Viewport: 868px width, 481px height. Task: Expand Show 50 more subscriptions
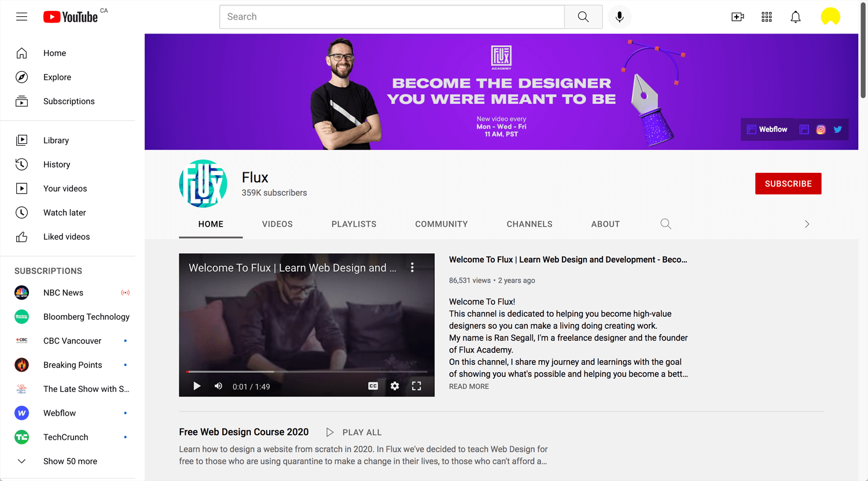[68, 461]
